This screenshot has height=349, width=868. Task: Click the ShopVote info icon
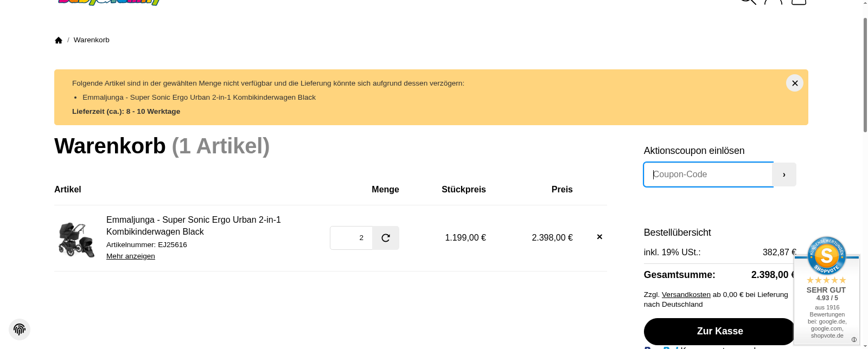[x=854, y=340]
